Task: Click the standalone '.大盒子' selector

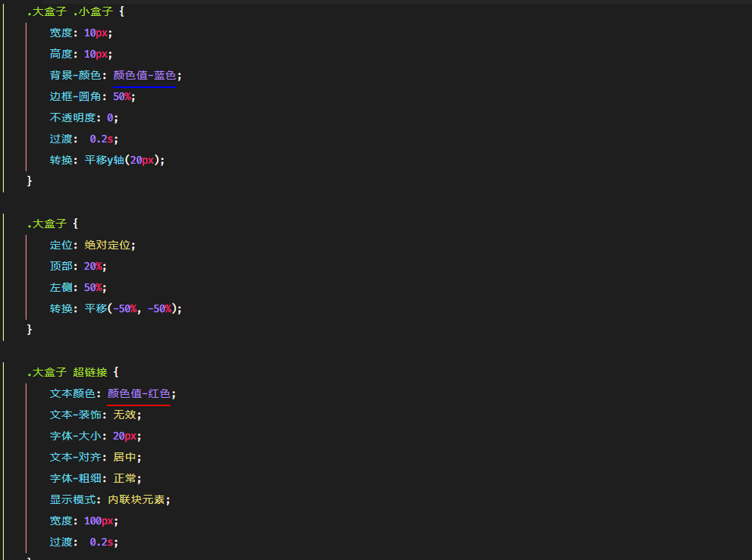Action: (46, 224)
